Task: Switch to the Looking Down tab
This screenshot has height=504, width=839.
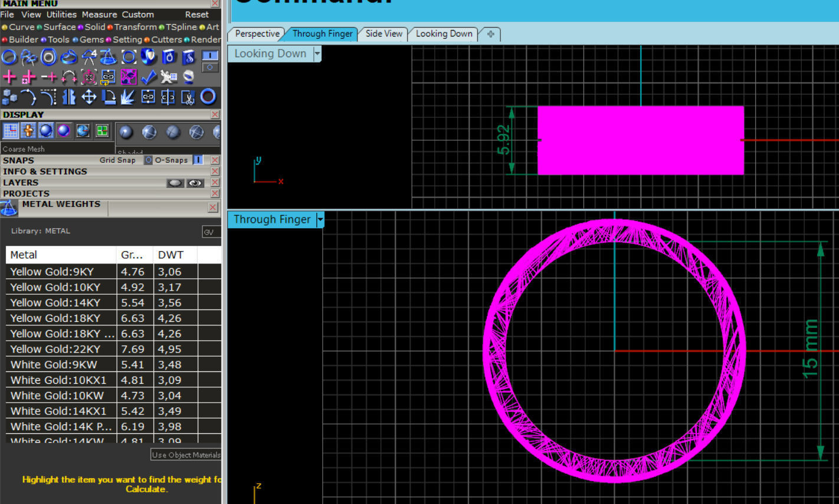Action: coord(444,34)
